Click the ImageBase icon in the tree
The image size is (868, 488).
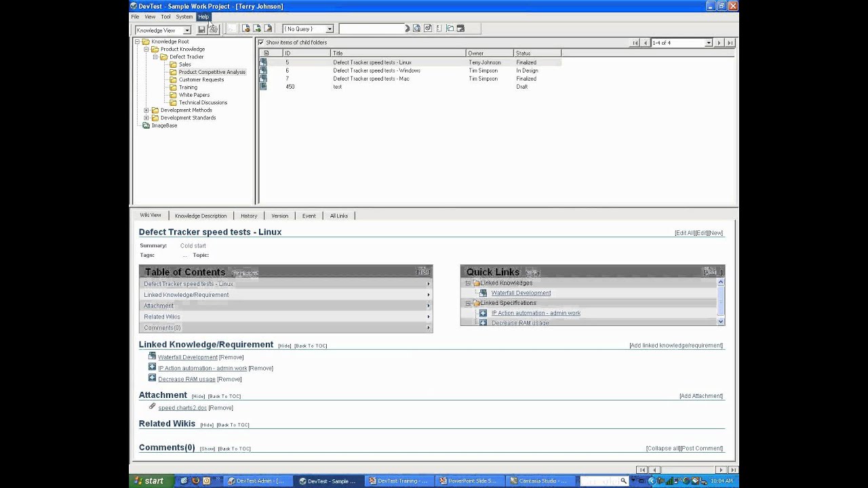click(x=146, y=125)
